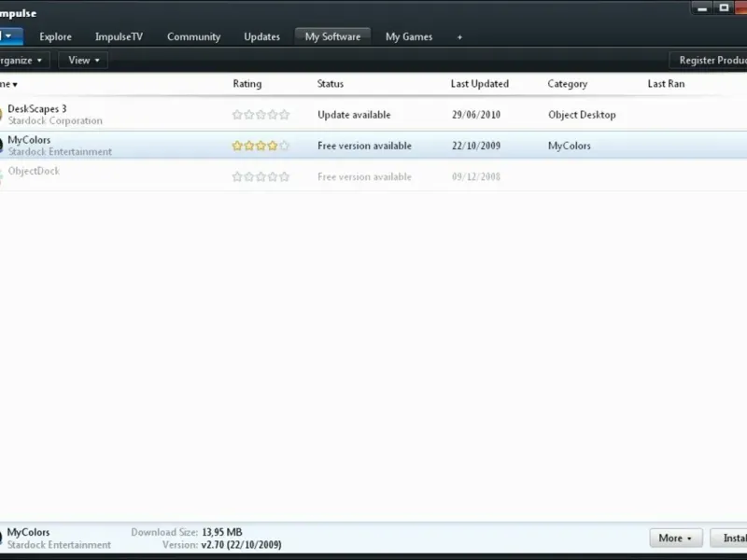This screenshot has height=560, width=747.
Task: Set the MyColors rating to two stars
Action: pyautogui.click(x=249, y=146)
